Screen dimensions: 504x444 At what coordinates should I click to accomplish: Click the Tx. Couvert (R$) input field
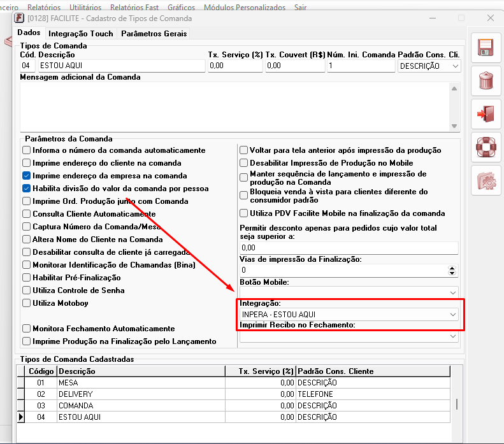295,66
